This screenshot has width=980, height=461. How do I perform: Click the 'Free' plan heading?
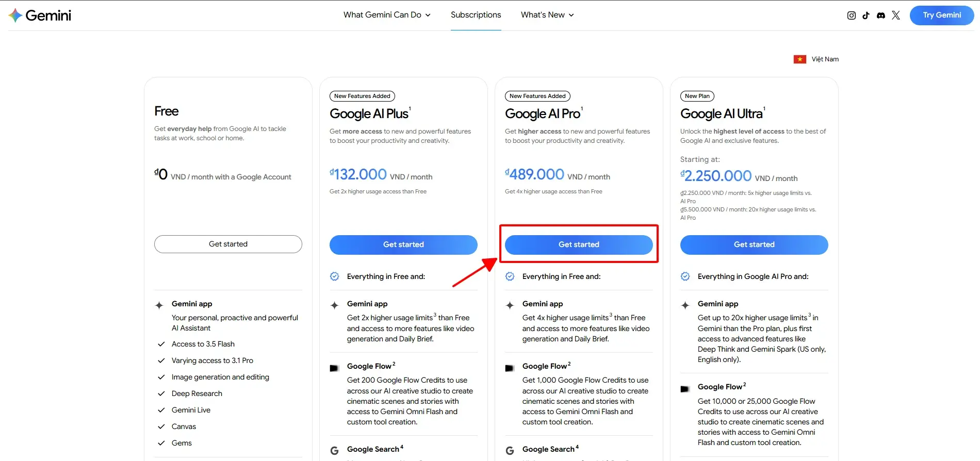coord(167,111)
